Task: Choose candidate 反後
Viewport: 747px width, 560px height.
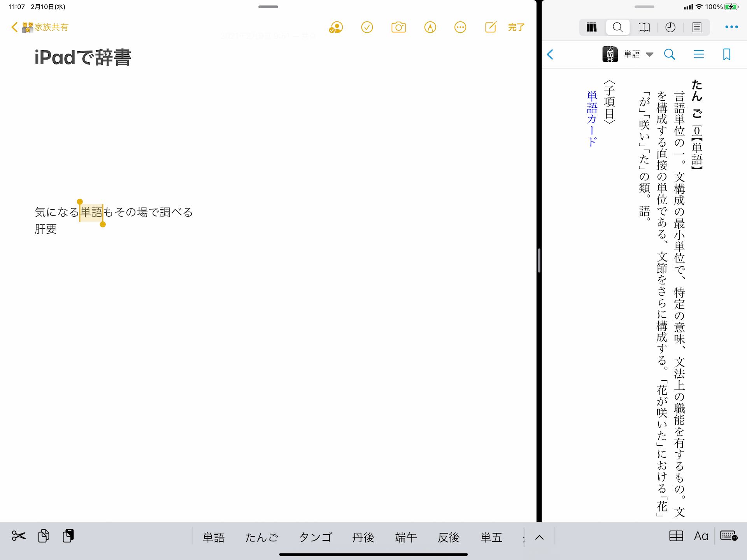Action: [449, 537]
